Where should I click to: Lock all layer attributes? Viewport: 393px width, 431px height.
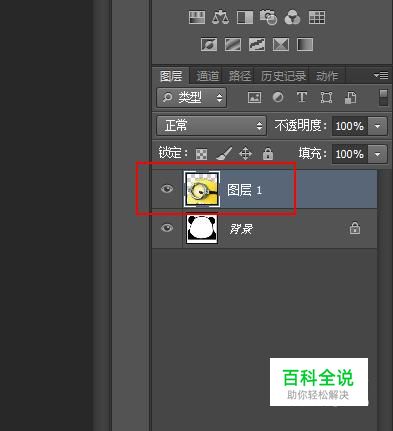(x=268, y=154)
